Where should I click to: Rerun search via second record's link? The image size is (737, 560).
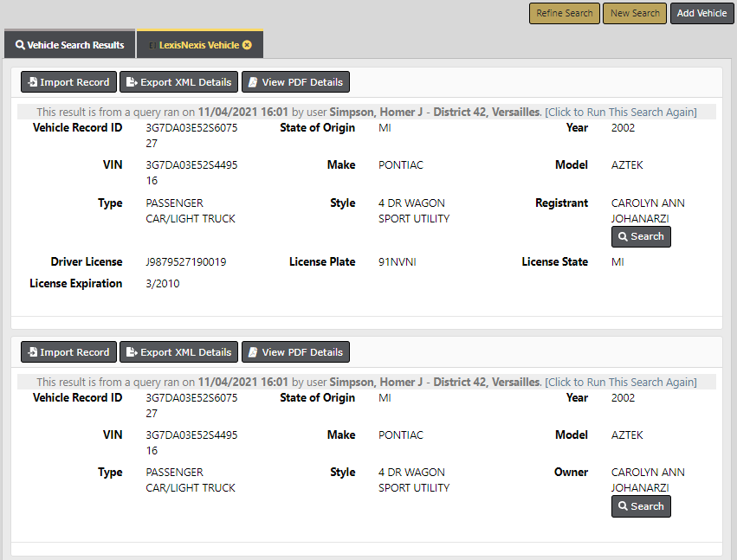pyautogui.click(x=620, y=383)
